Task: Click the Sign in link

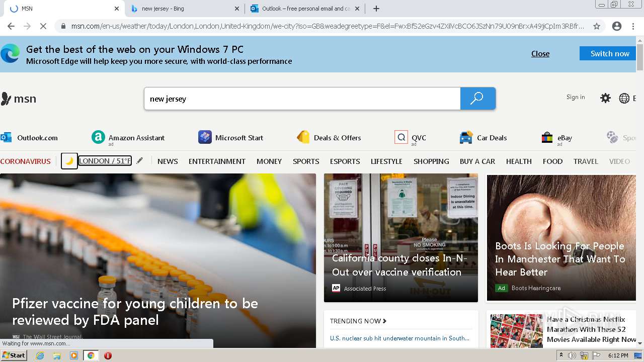Action: 576,97
